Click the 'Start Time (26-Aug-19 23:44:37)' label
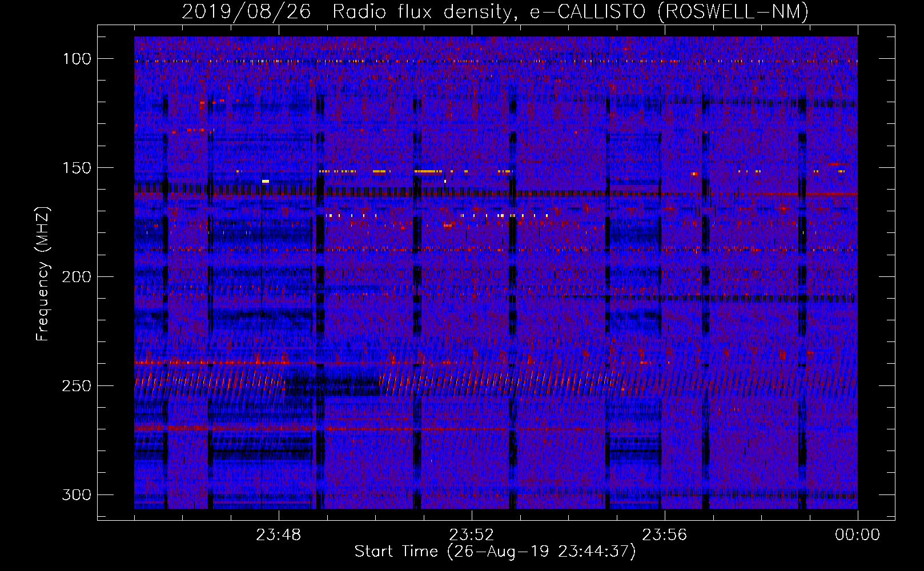 495,552
